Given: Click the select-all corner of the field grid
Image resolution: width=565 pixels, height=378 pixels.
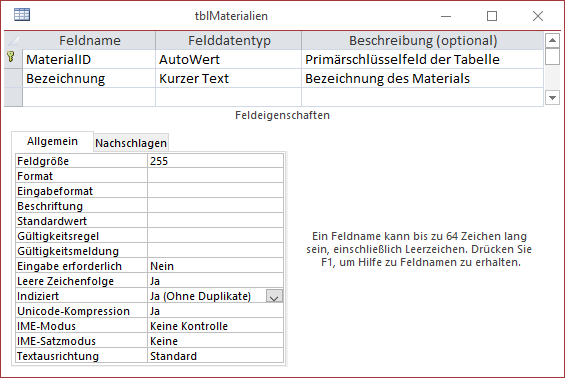Looking at the screenshot, I should pos(13,40).
